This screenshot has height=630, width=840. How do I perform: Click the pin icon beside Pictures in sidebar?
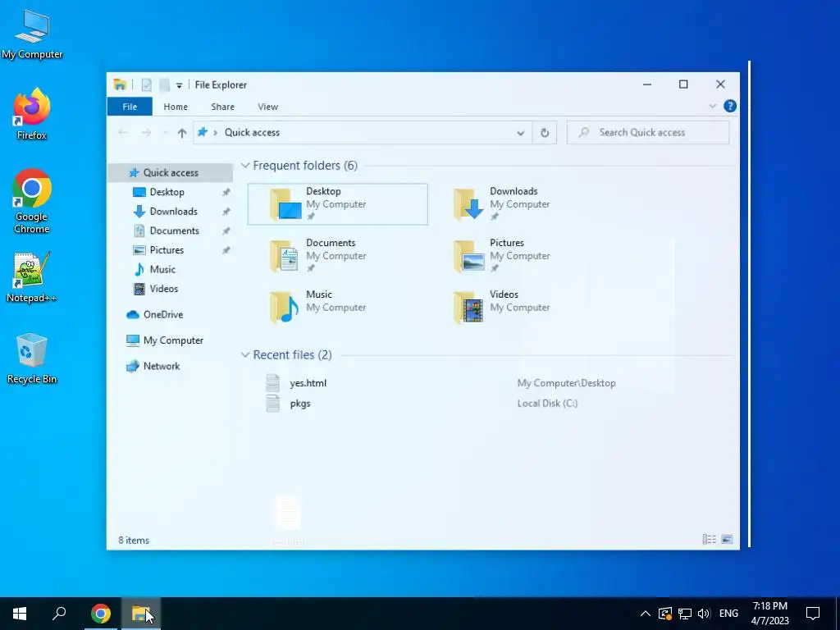coord(226,249)
